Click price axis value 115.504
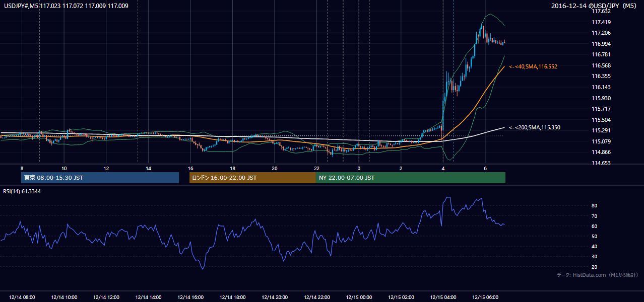The height and width of the screenshot is (302, 644). 602,120
